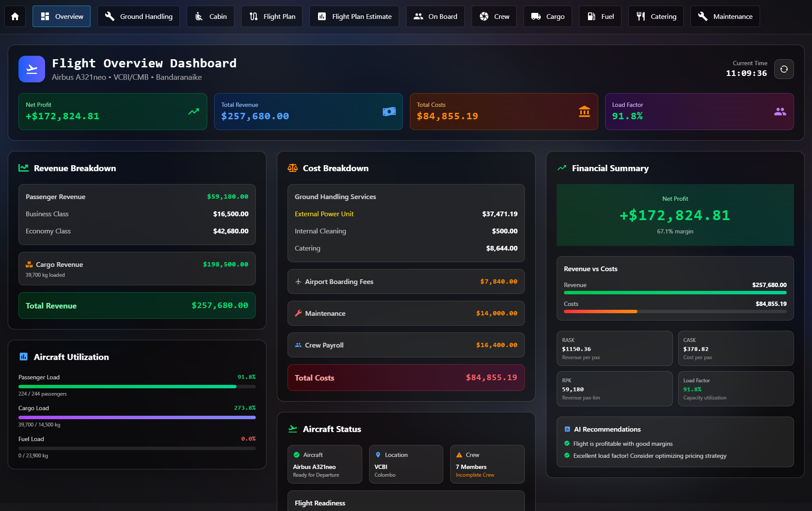Select the Airport Boarding Fees row
The height and width of the screenshot is (511, 812).
[x=406, y=281]
